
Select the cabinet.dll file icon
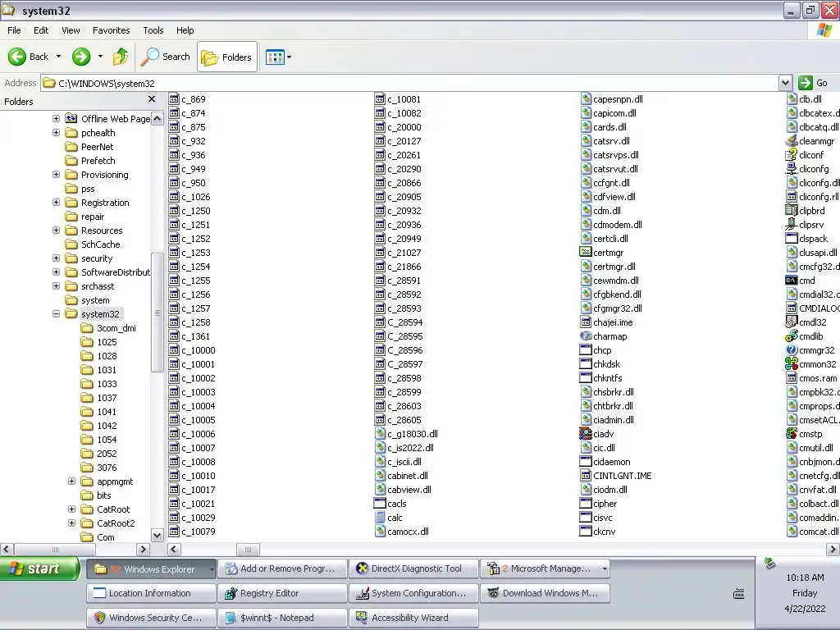tap(380, 475)
